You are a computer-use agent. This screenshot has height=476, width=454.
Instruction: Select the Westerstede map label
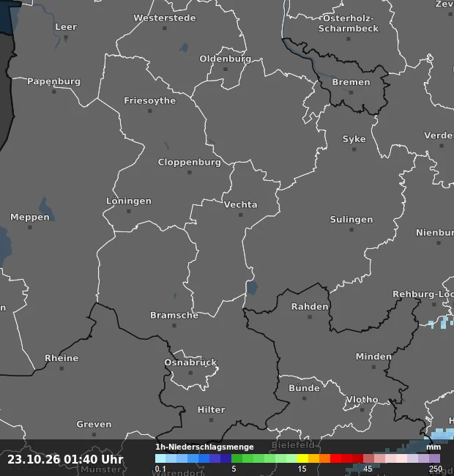click(165, 18)
